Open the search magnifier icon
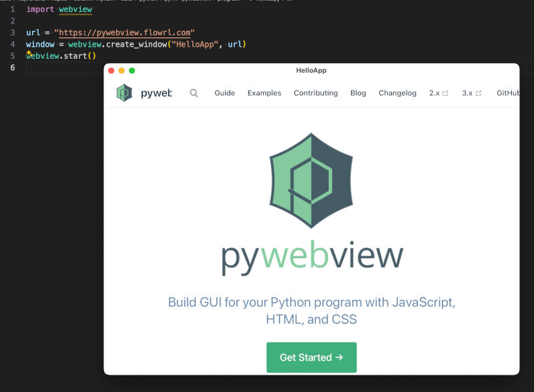Viewport: 534px width, 392px height. pyautogui.click(x=194, y=93)
